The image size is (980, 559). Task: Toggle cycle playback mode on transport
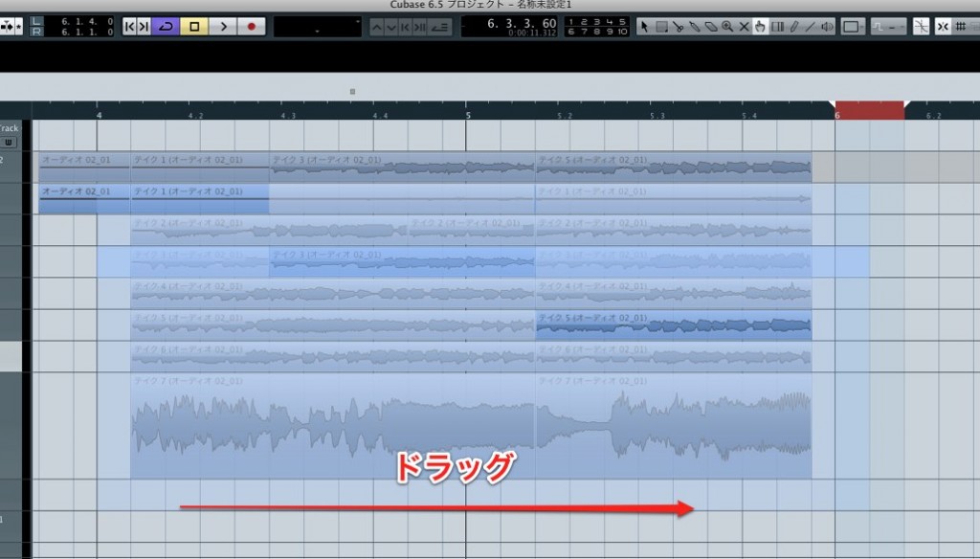(x=166, y=28)
